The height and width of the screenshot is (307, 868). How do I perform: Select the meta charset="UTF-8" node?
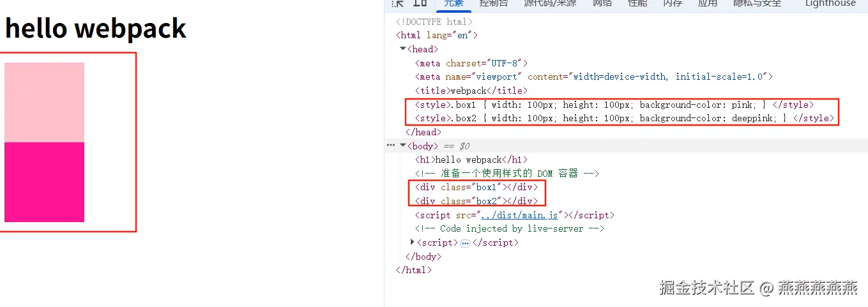coord(471,63)
